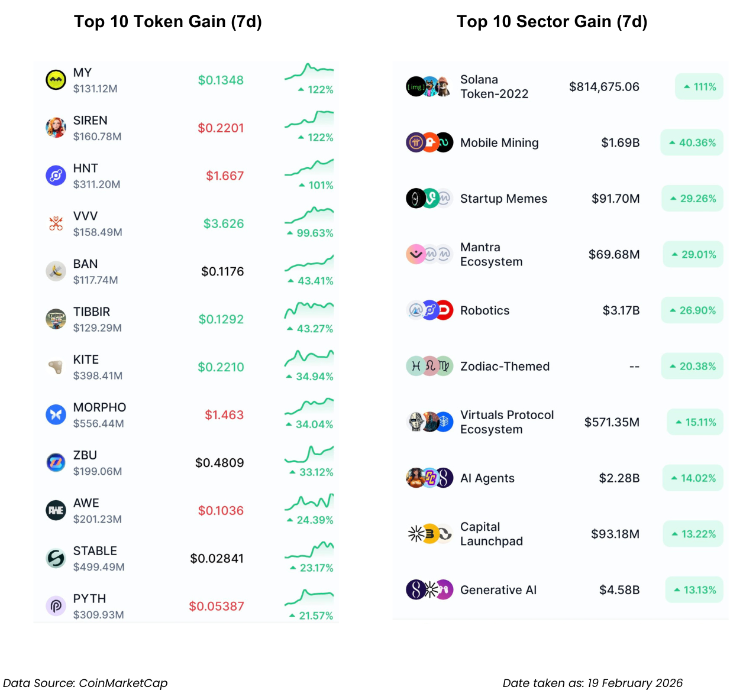Click the Zodiac-Themed sector icons
730x700 pixels.
tap(429, 367)
